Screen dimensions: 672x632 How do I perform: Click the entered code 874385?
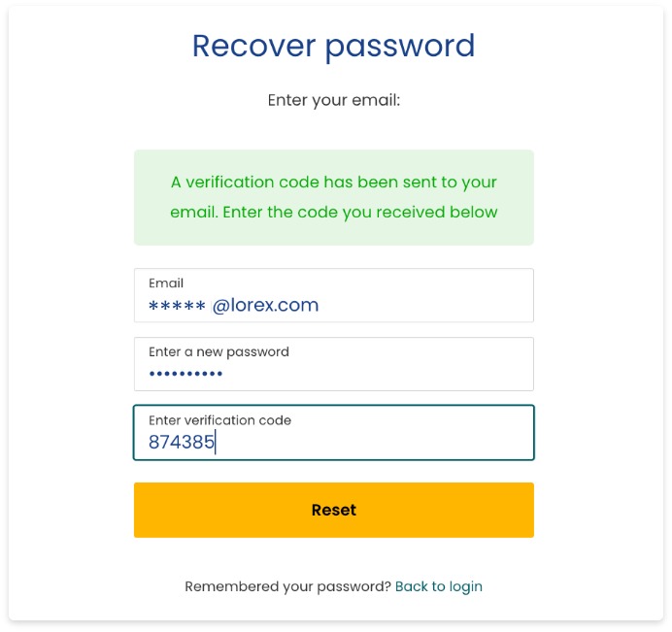[x=181, y=443]
